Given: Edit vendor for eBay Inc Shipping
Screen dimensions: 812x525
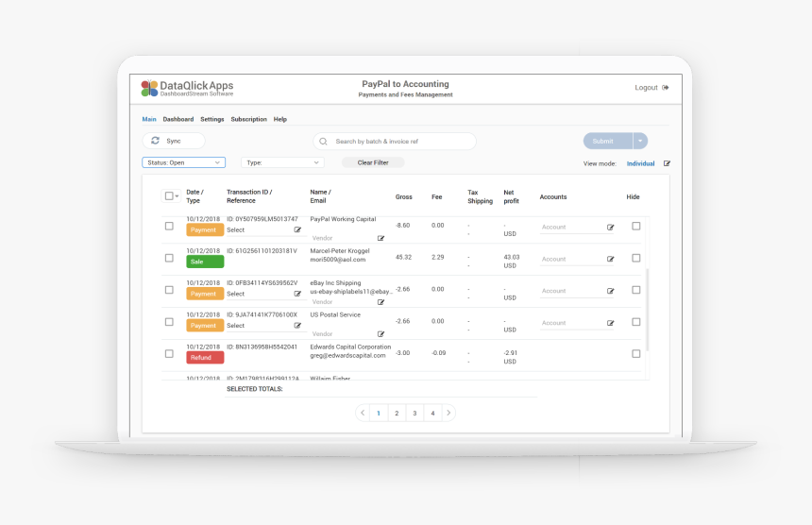Looking at the screenshot, I should click(x=381, y=302).
